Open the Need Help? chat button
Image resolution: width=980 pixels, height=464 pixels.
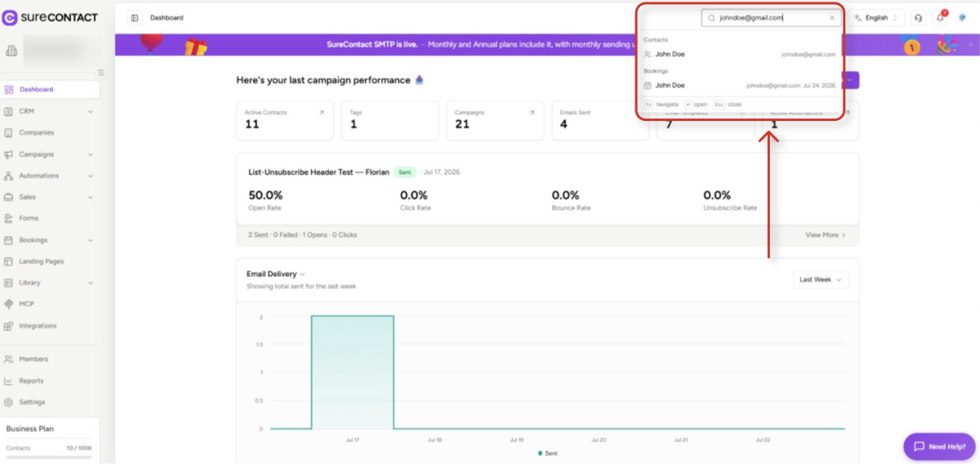pyautogui.click(x=939, y=447)
